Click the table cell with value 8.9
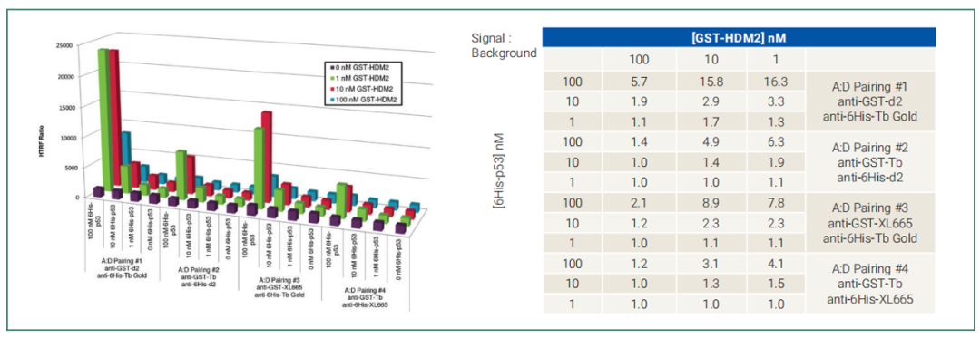The height and width of the screenshot is (338, 980). click(712, 202)
